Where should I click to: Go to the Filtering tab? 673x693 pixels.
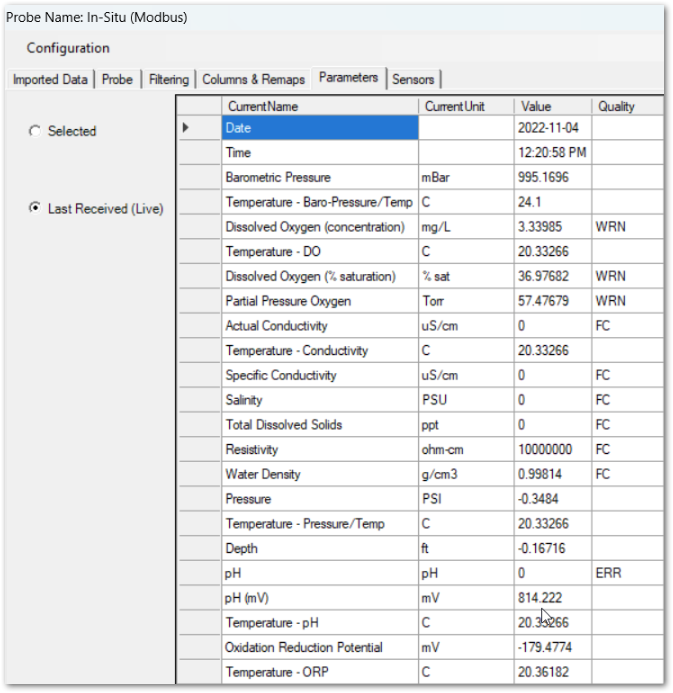click(x=168, y=79)
